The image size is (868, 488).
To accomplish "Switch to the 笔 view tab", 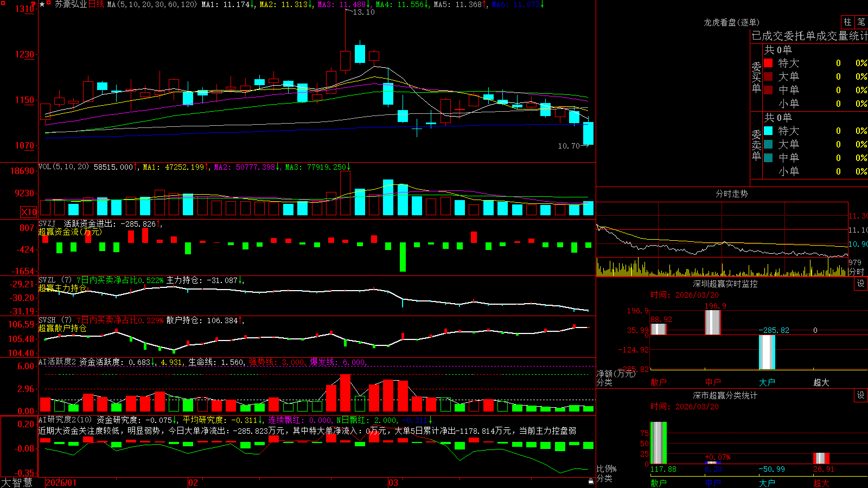I will point(861,22).
